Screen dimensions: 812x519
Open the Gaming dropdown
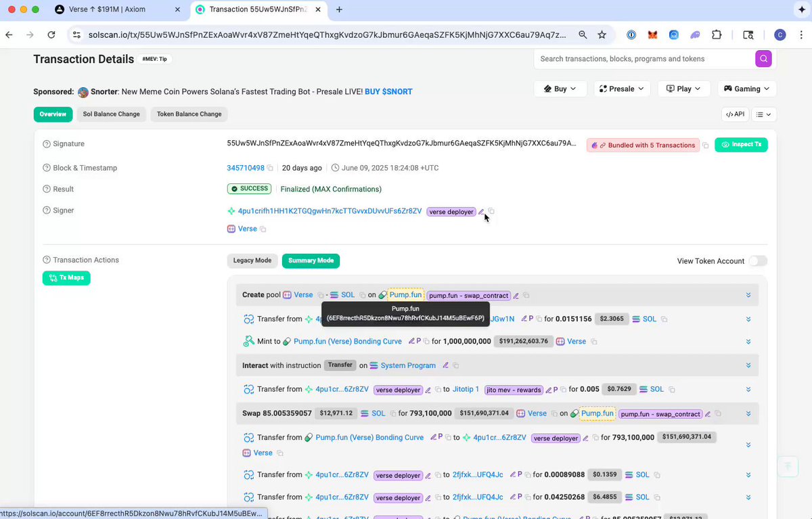[x=746, y=89]
